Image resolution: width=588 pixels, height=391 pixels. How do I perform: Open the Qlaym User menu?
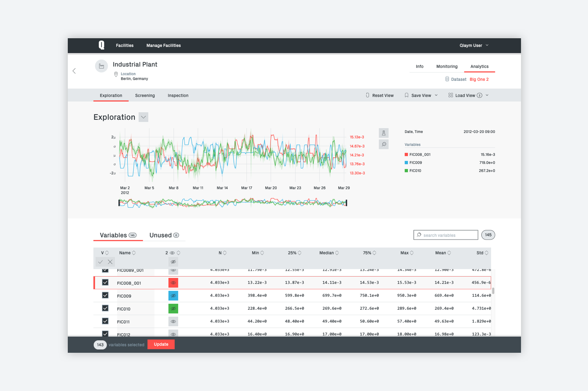click(474, 45)
